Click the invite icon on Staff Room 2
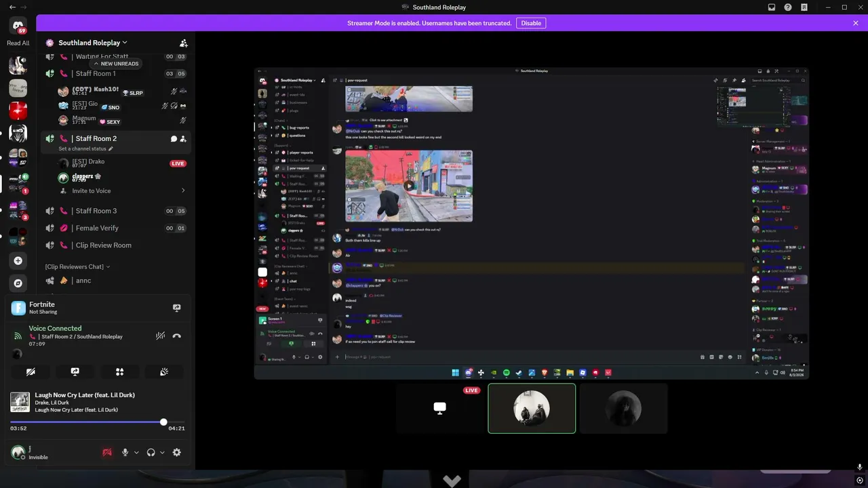 183,139
